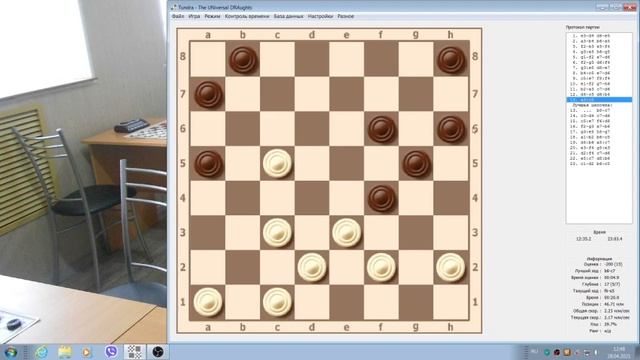Viewport: 640px width, 360px height.
Task: Click the Windows Start button
Action: (10, 351)
